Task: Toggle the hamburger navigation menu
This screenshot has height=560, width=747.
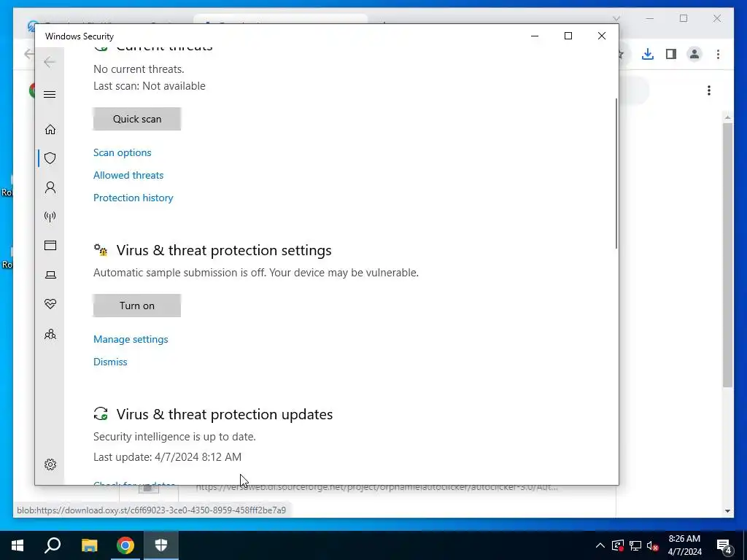Action: [50, 94]
